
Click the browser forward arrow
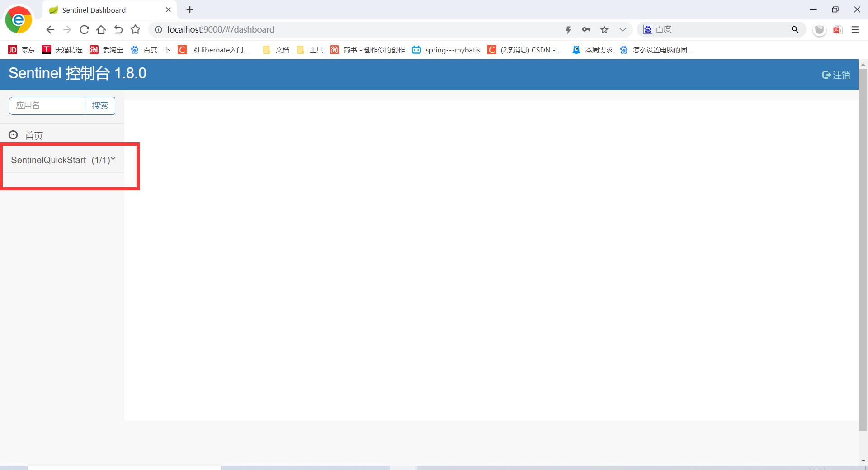[67, 30]
